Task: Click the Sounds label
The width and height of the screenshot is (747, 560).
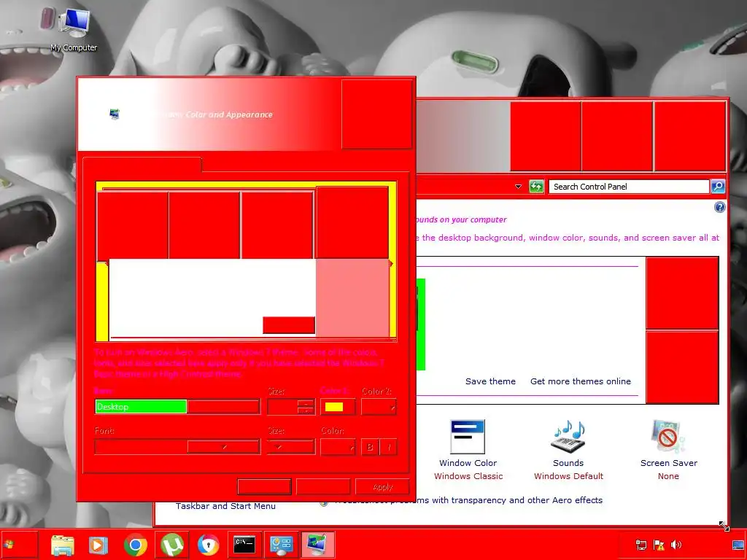Action: click(568, 463)
